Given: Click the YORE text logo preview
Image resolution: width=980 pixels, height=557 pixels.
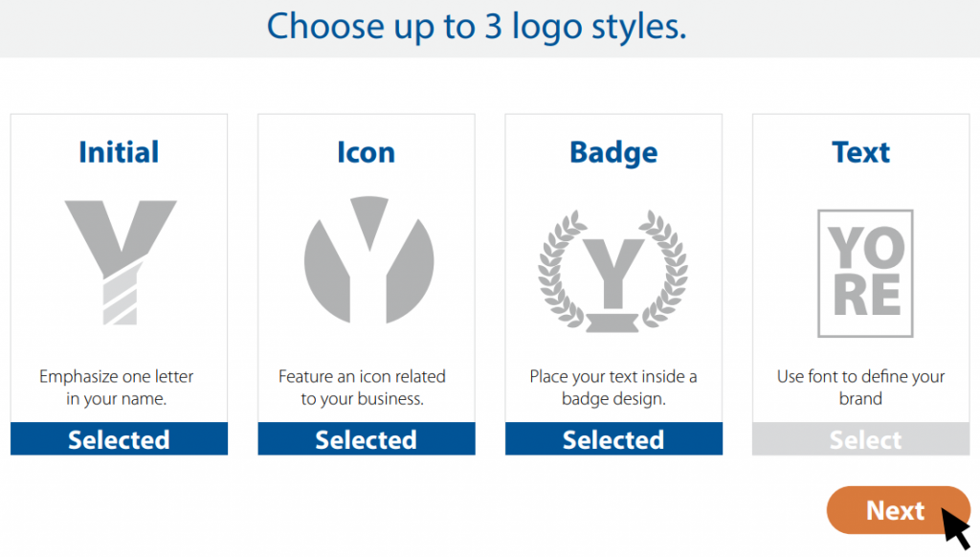Looking at the screenshot, I should pos(860,268).
